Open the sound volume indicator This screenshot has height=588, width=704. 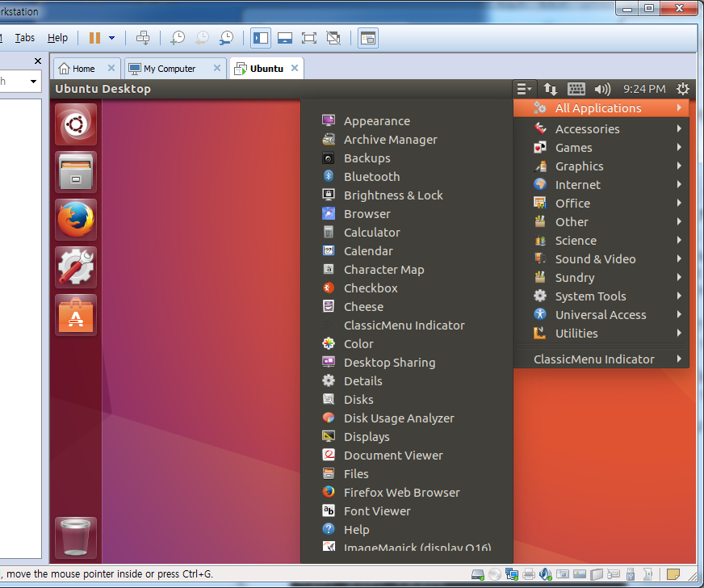(602, 89)
